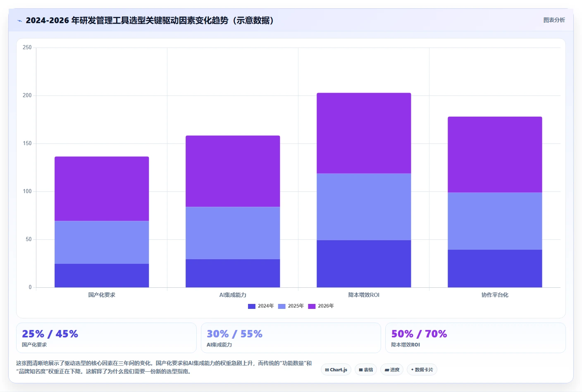
Task: Click the 协作平台化 x-axis label
Action: (x=495, y=295)
